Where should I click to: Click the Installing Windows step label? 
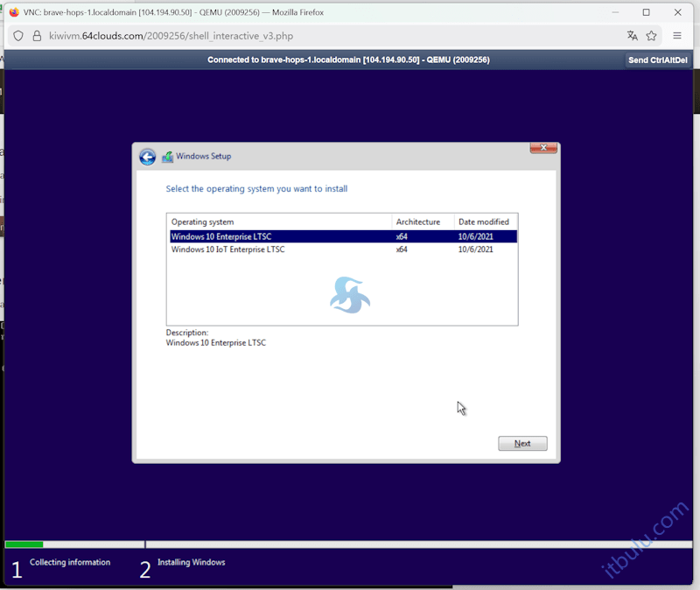coord(191,562)
